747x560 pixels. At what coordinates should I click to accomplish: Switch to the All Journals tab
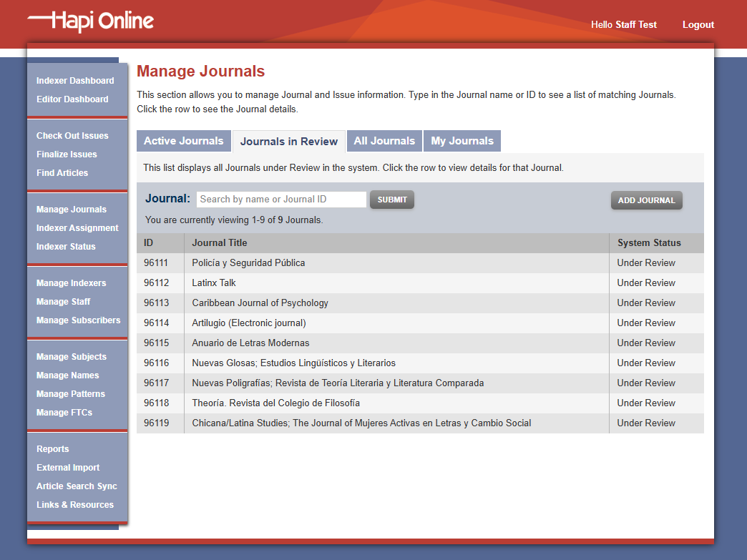[x=384, y=141]
